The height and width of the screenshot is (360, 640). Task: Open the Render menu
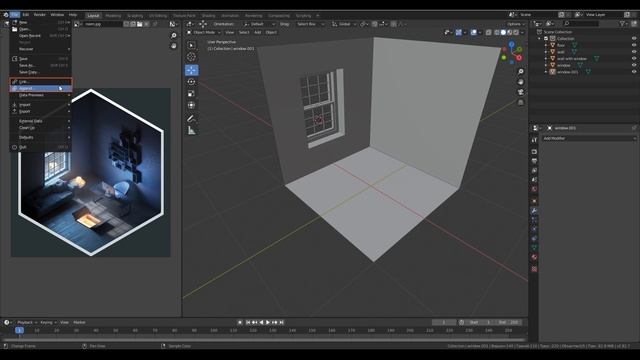pyautogui.click(x=40, y=15)
